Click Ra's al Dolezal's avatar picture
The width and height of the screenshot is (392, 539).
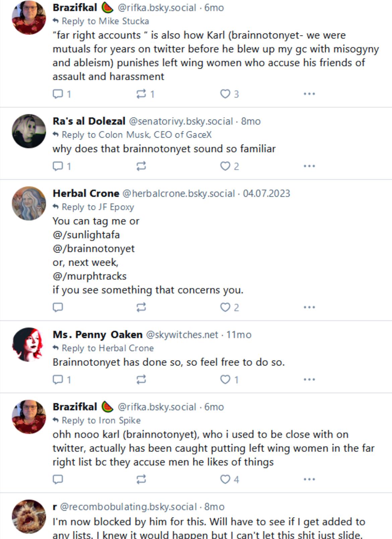pos(29,131)
